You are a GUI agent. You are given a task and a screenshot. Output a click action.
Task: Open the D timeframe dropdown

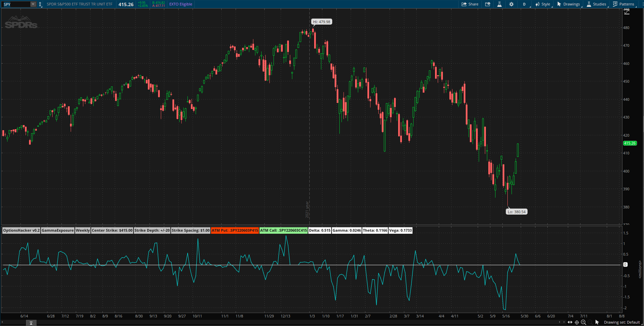tap(524, 4)
